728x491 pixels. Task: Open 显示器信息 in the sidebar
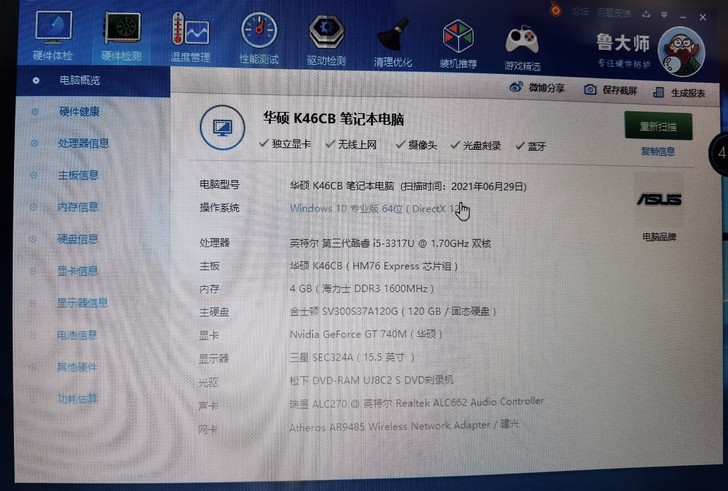pos(82,303)
